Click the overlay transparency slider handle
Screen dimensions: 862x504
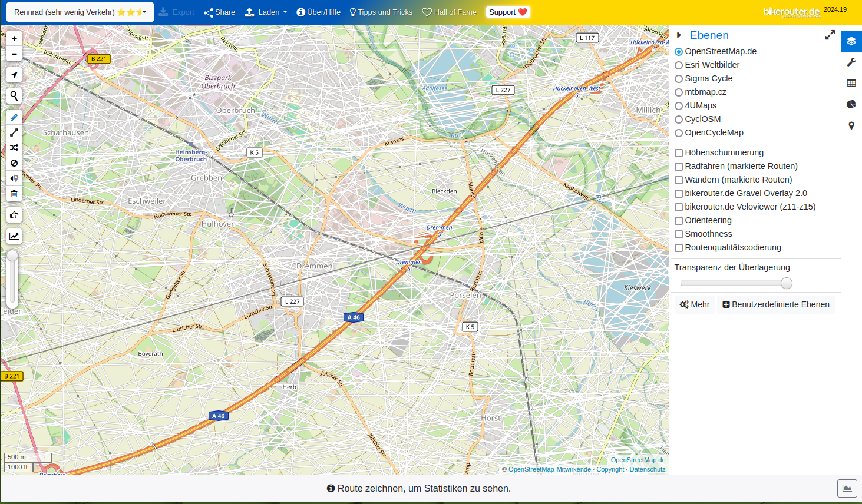coord(787,283)
